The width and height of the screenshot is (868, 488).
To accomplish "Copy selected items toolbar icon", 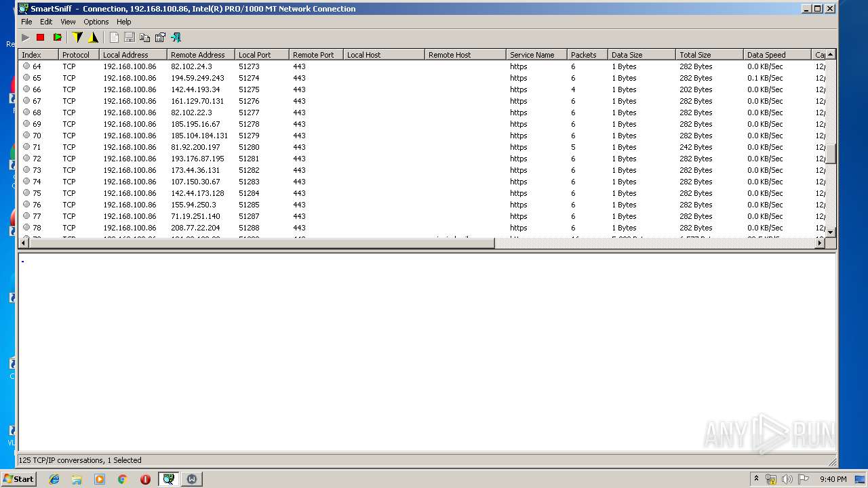I will pos(144,37).
